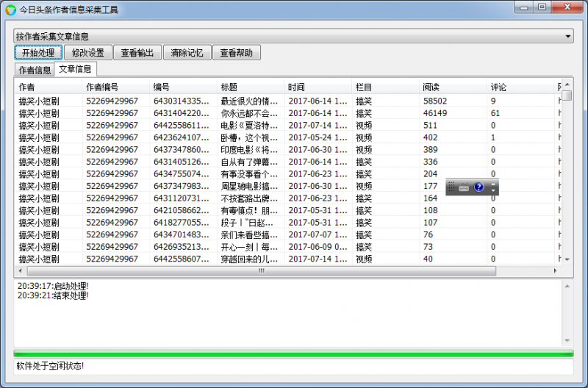Click the 开始处理 button
This screenshot has height=388, width=588.
coord(38,52)
